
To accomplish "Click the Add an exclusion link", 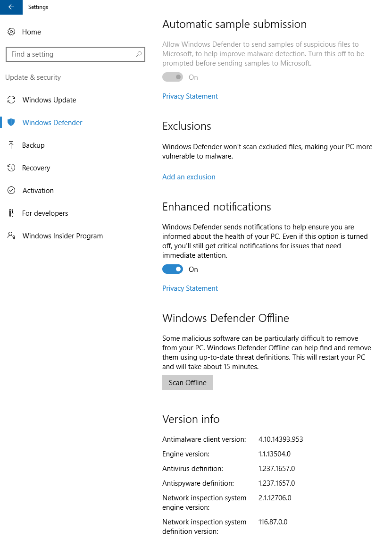I will point(189,177).
